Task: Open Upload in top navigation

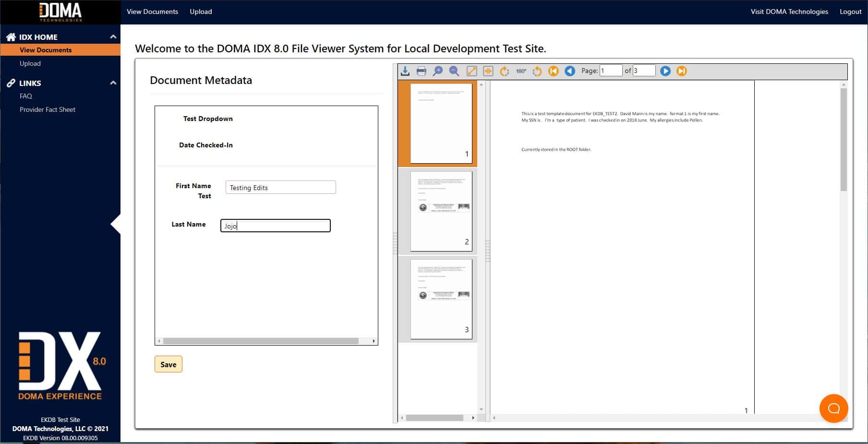Action: (201, 12)
